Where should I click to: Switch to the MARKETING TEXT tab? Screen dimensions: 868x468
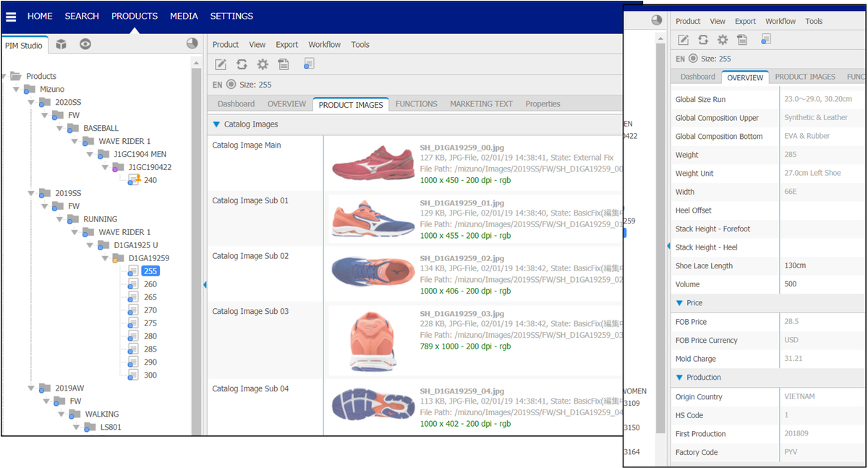(x=481, y=104)
